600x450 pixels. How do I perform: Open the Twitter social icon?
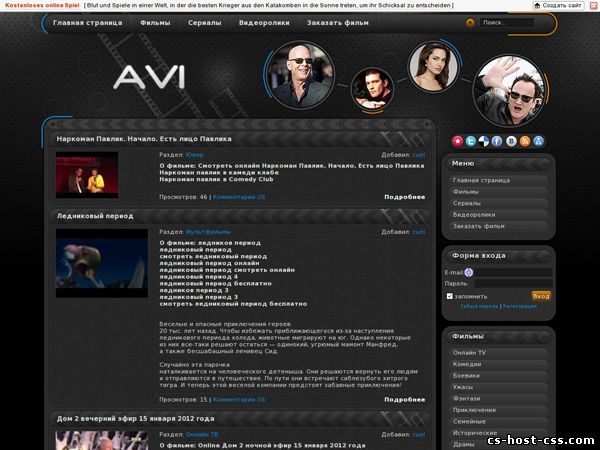click(471, 141)
